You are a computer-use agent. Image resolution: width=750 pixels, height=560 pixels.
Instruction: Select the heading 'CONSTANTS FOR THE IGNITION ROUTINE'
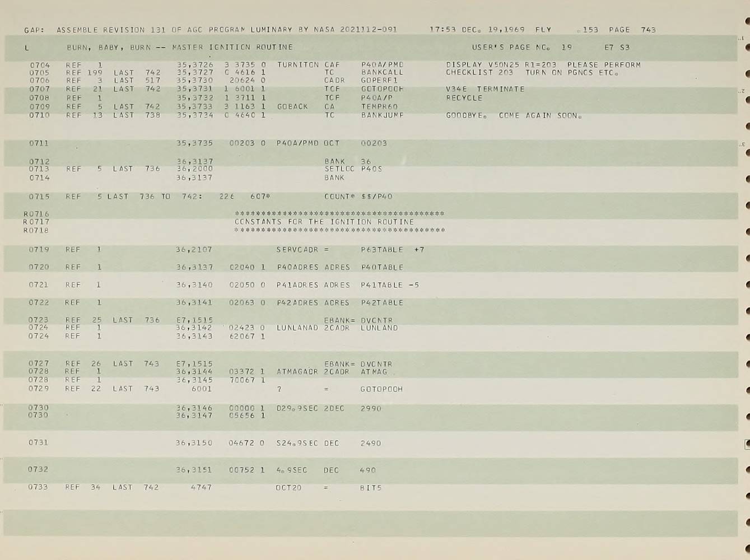(324, 222)
